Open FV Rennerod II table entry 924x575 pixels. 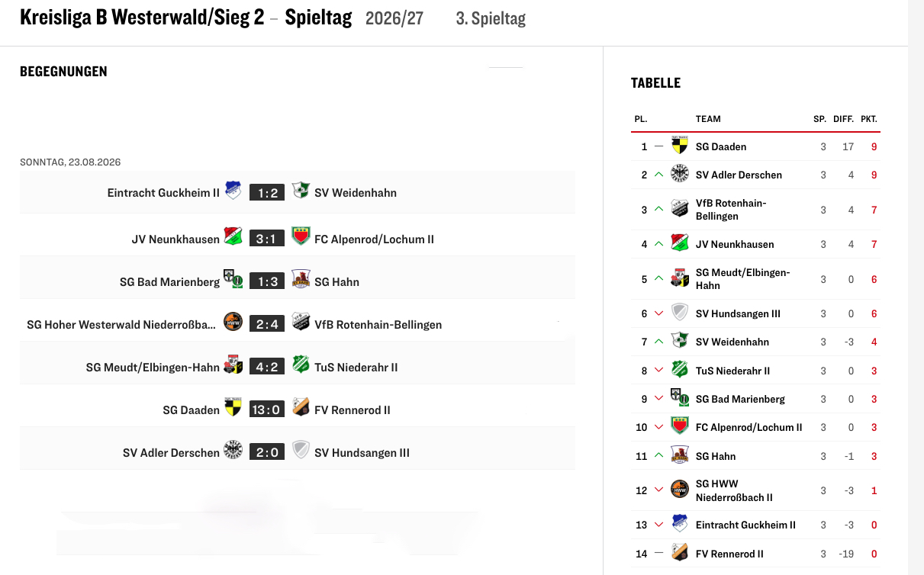[x=755, y=554]
